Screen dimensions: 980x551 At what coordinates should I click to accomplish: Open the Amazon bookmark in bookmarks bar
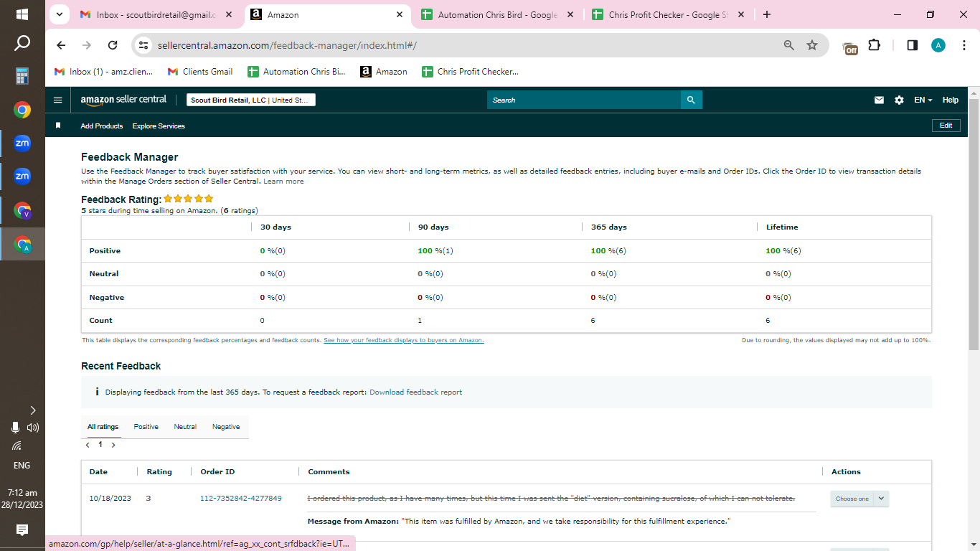pos(384,72)
